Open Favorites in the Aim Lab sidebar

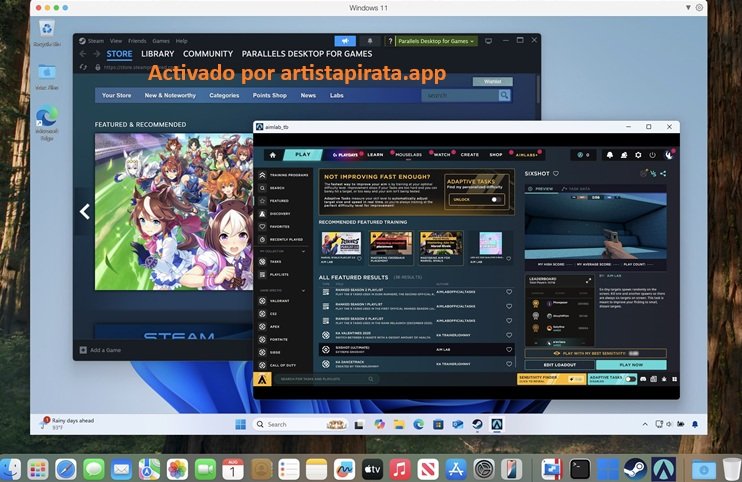(274, 226)
